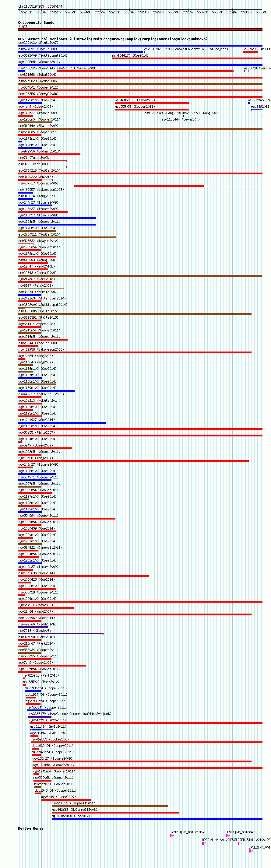The image size is (271, 868).
Task: Click the 55340k ruler tick label
Action: (x=232, y=12)
